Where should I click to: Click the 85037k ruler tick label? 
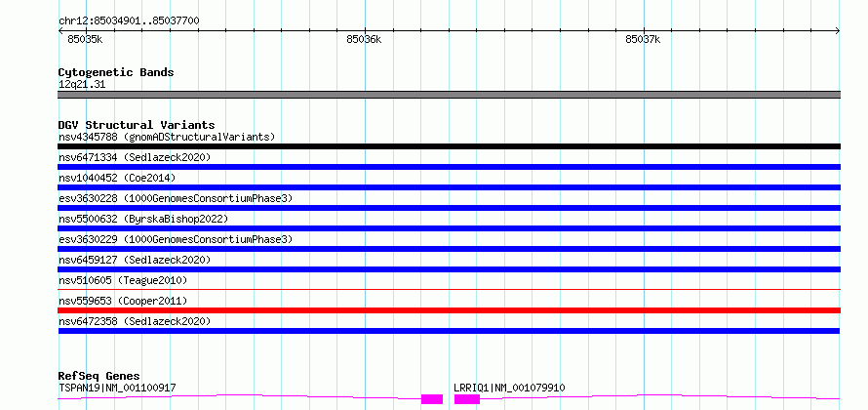[x=643, y=39]
